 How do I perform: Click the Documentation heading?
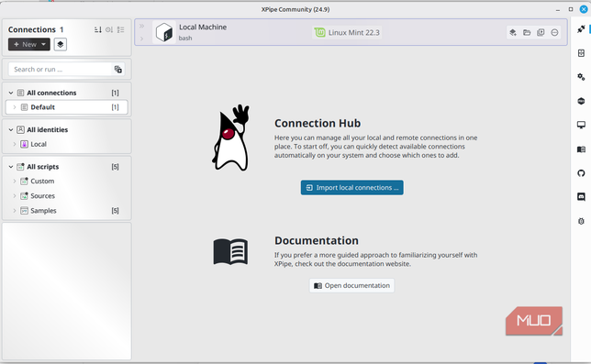[x=317, y=240]
